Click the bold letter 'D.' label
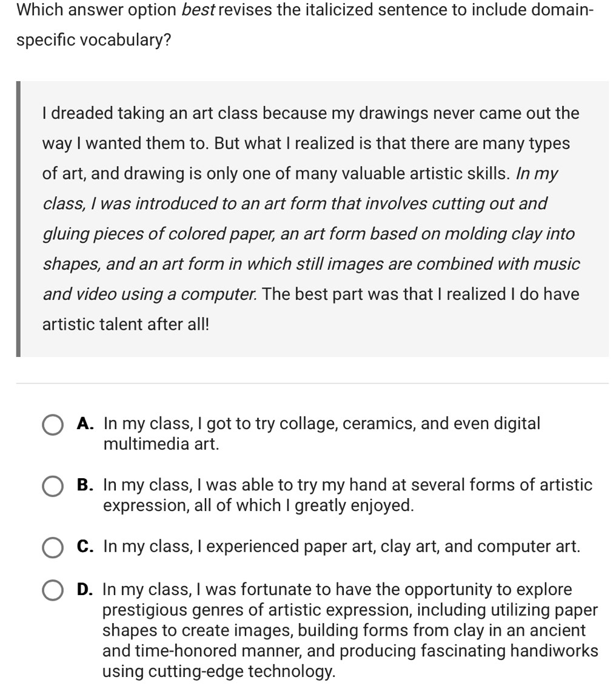Viewport: 616px width, 700px height. [85, 589]
